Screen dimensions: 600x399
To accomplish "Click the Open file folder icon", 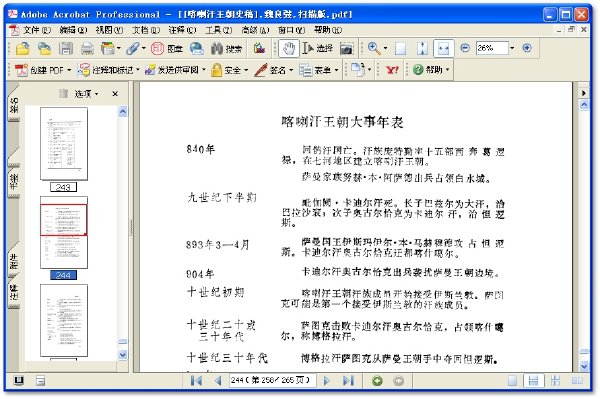I will pos(23,49).
